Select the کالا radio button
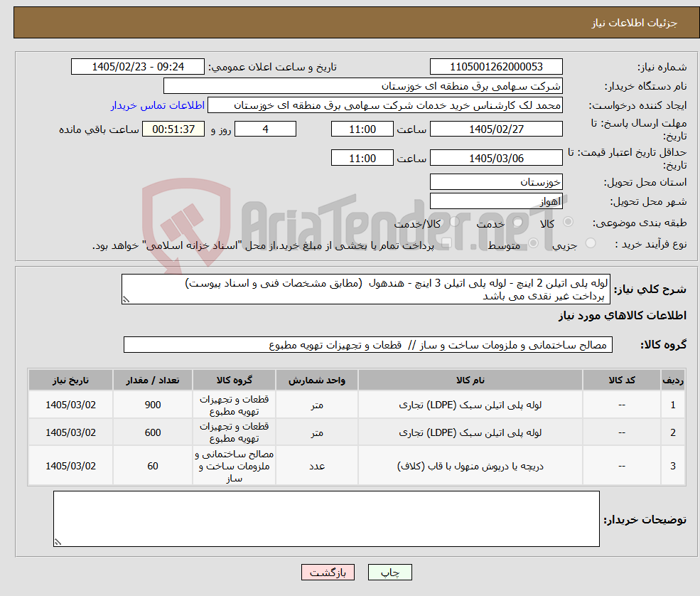 click(x=569, y=222)
